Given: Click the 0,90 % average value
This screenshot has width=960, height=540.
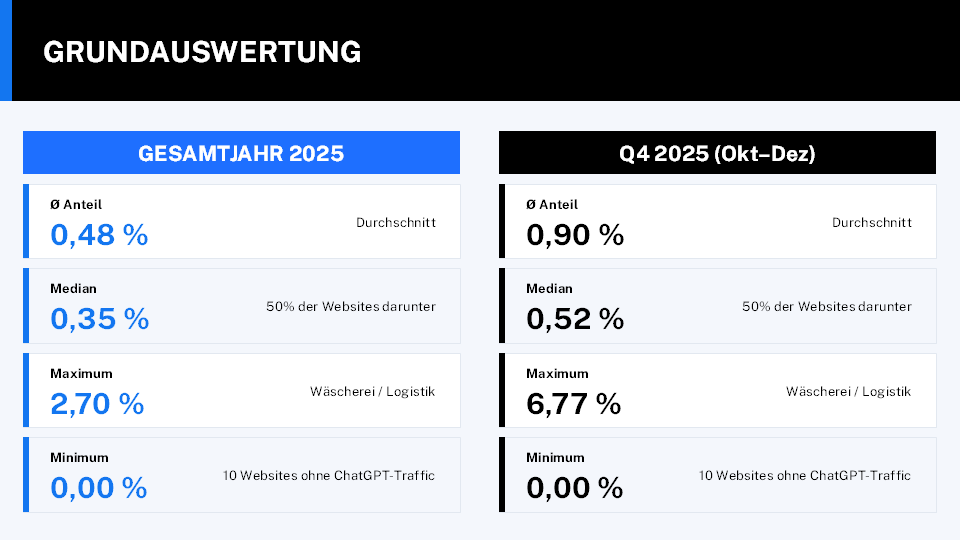Looking at the screenshot, I should [x=575, y=235].
